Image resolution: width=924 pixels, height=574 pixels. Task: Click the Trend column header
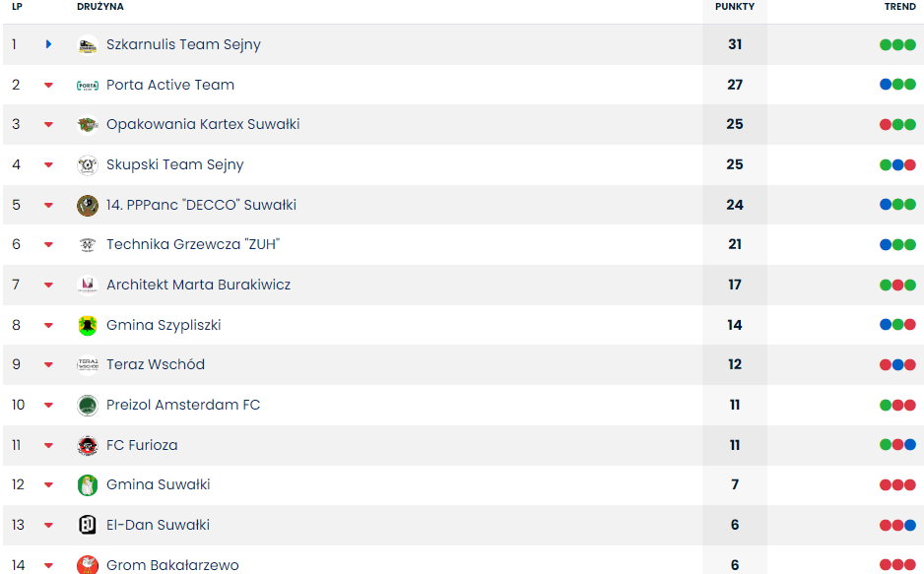tap(899, 6)
